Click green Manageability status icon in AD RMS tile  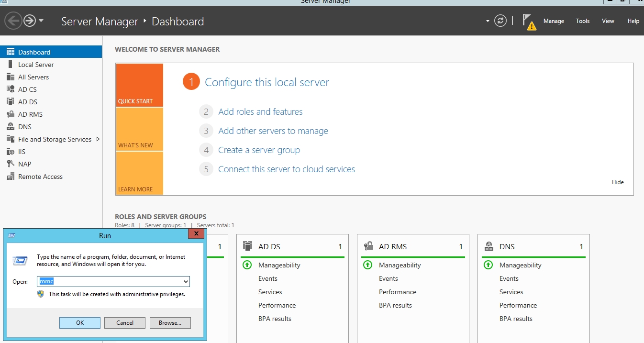[368, 265]
